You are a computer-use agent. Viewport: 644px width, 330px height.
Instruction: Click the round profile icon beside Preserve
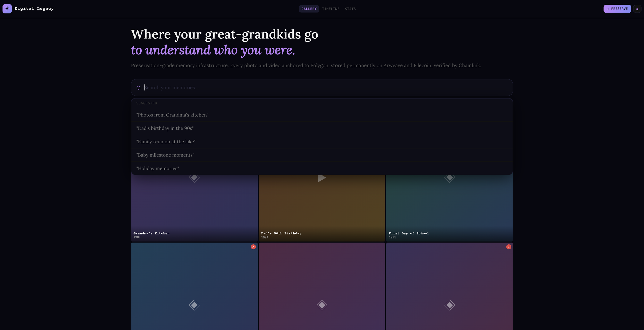point(637,9)
